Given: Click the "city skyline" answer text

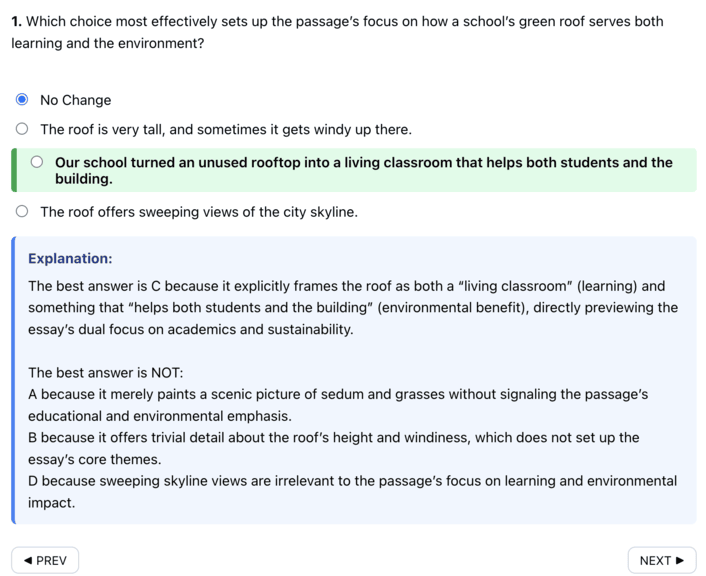Looking at the screenshot, I should [x=310, y=212].
